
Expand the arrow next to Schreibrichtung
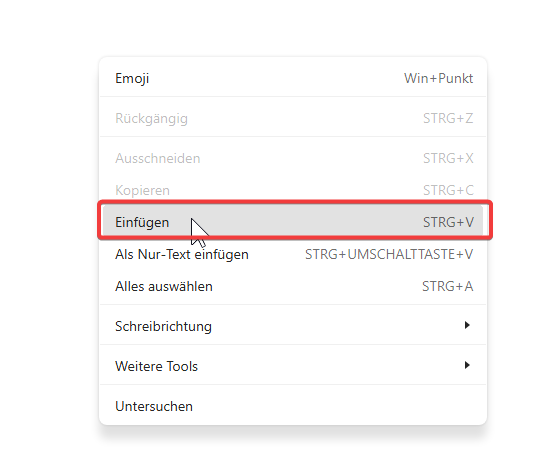click(467, 325)
